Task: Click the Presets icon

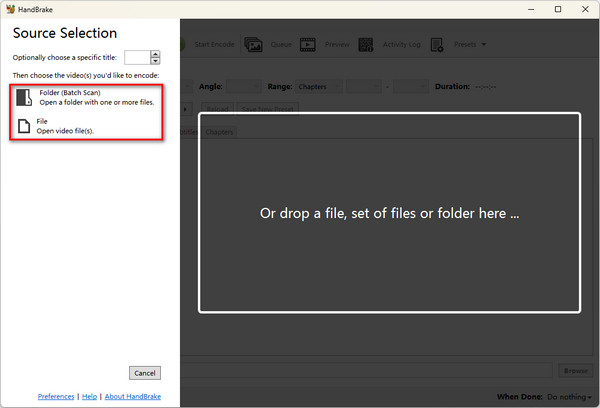Action: click(437, 44)
